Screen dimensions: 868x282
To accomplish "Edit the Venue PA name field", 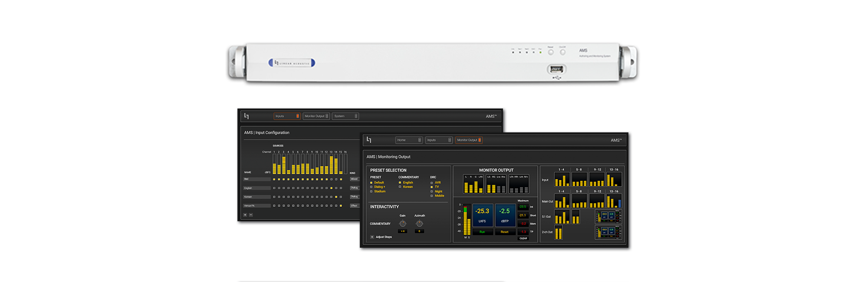I will 257,206.
